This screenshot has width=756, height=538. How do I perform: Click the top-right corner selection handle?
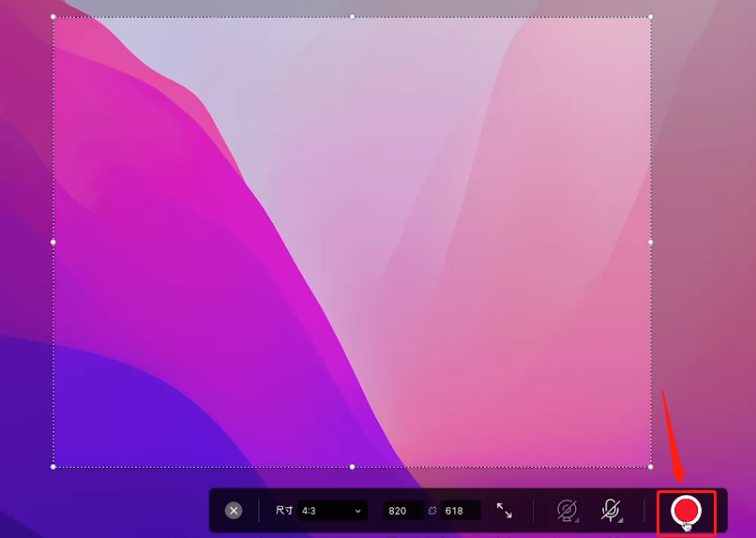(650, 17)
